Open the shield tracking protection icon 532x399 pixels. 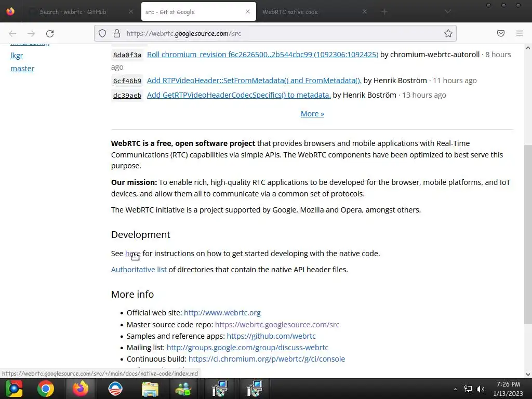pyautogui.click(x=102, y=33)
